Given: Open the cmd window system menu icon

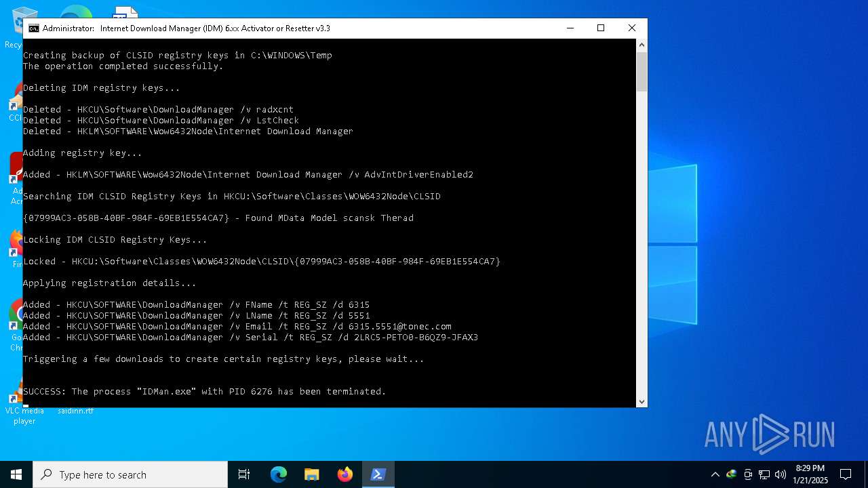Looking at the screenshot, I should (x=33, y=28).
